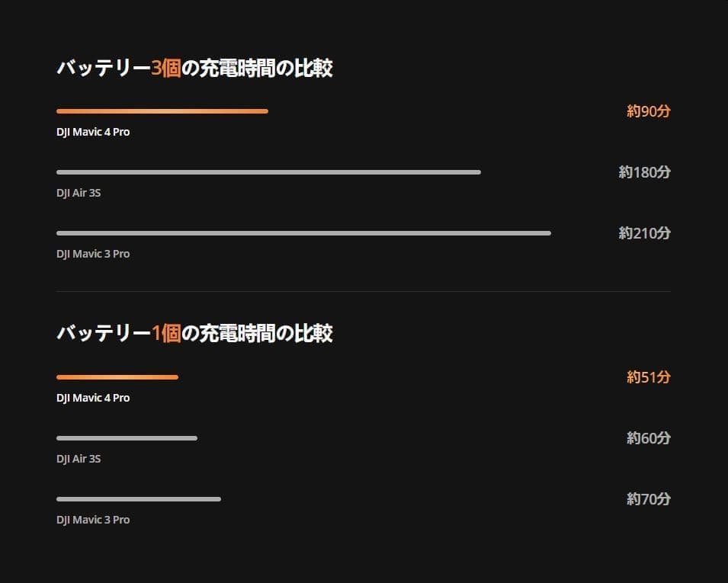Click the heading about charging 3 batteries
Image resolution: width=728 pixels, height=583 pixels.
click(x=194, y=69)
